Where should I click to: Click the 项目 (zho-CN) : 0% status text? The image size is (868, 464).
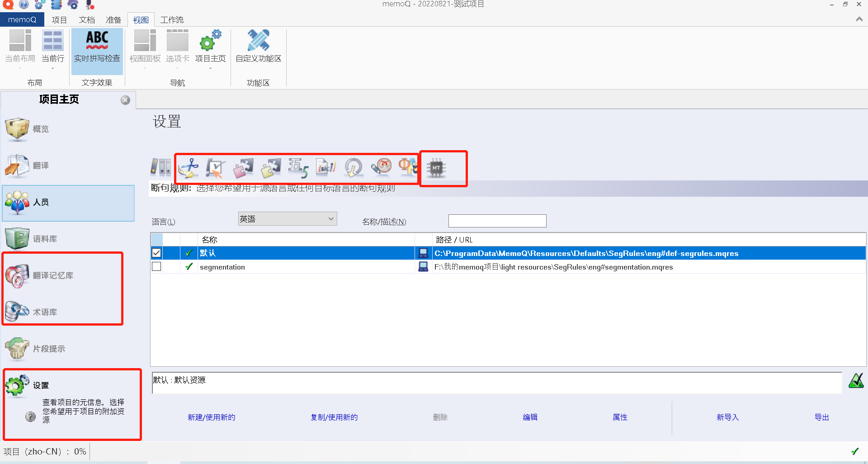click(x=45, y=451)
